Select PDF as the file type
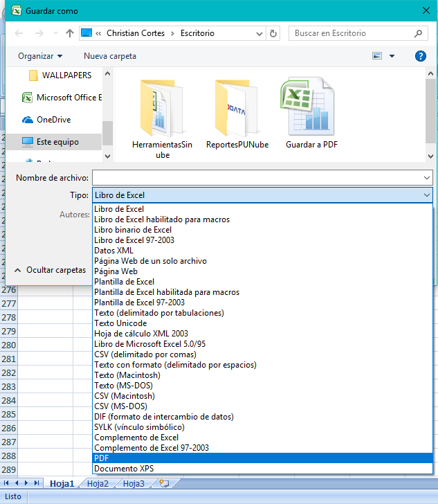This screenshot has height=504, width=438. coord(262,458)
